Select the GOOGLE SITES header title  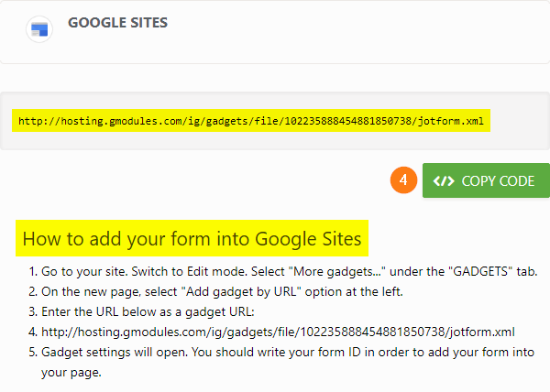point(117,23)
